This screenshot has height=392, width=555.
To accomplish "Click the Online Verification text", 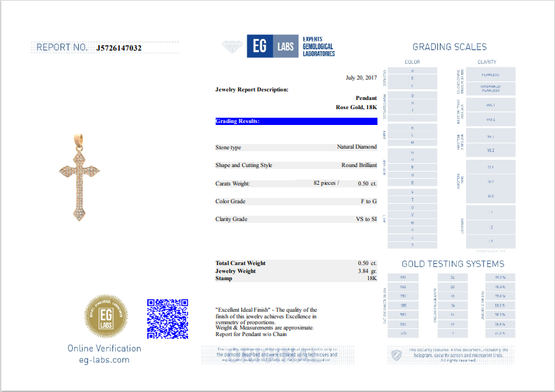I will pyautogui.click(x=104, y=348).
